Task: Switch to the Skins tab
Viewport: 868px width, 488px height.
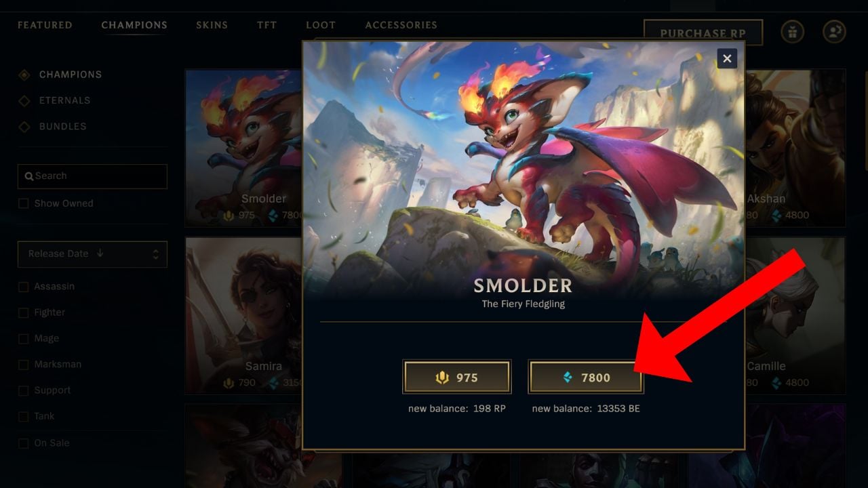Action: click(212, 25)
